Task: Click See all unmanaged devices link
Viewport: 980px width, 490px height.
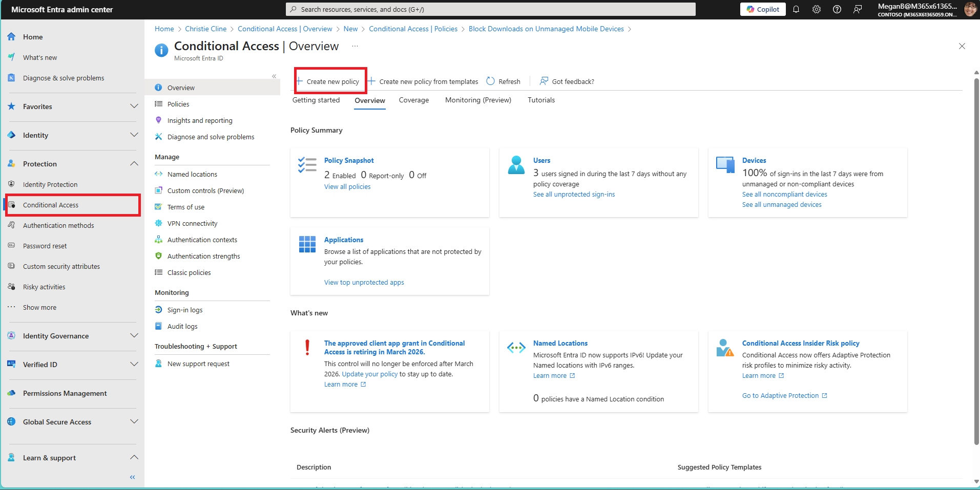Action: 782,205
